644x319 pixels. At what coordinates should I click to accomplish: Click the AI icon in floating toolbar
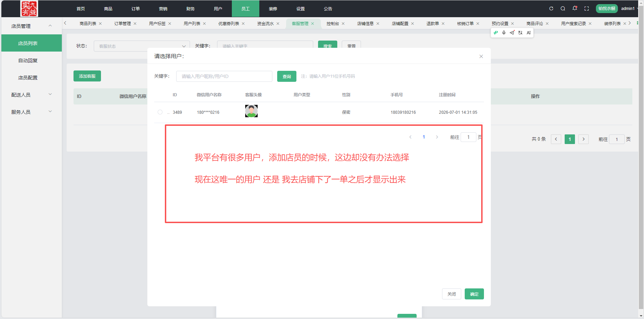coord(529,33)
